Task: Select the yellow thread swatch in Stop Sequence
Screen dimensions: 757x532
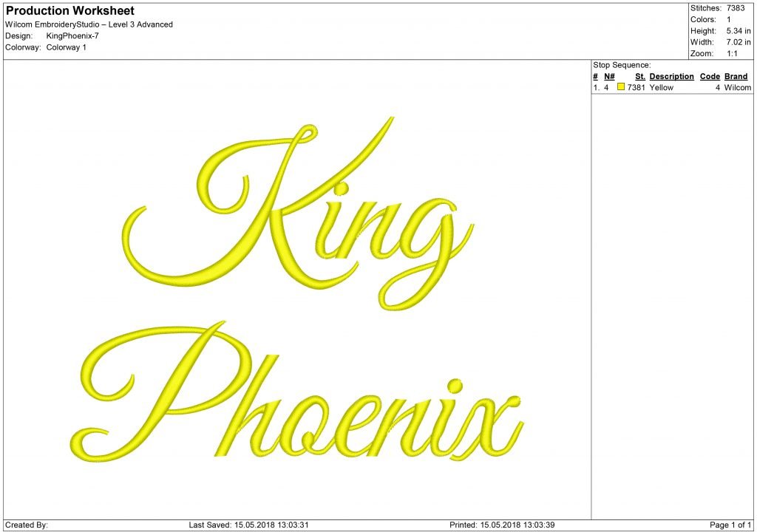Action: click(x=621, y=87)
